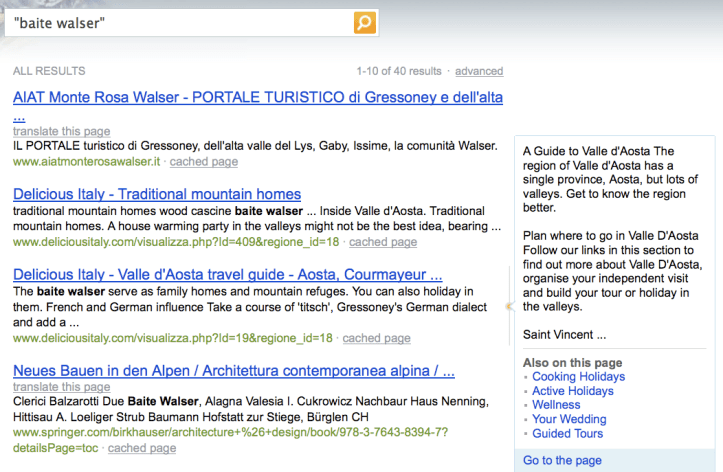Open Your Wedding link in preview panel
This screenshot has width=723, height=472.
point(569,419)
